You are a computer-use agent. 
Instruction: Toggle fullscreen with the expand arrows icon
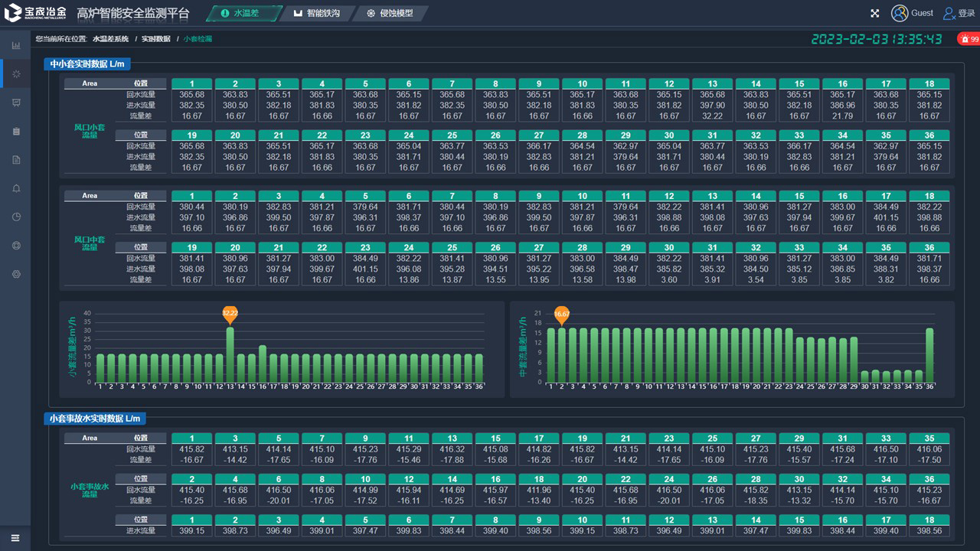tap(875, 13)
